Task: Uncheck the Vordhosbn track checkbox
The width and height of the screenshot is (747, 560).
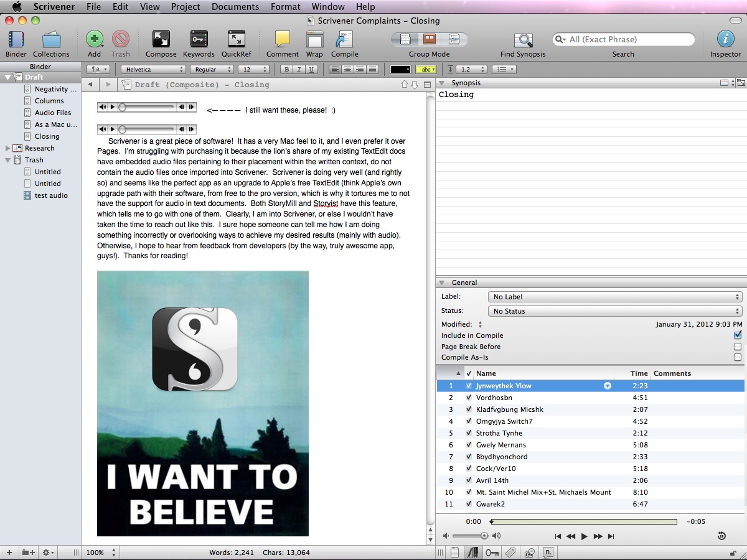Action: (x=469, y=398)
